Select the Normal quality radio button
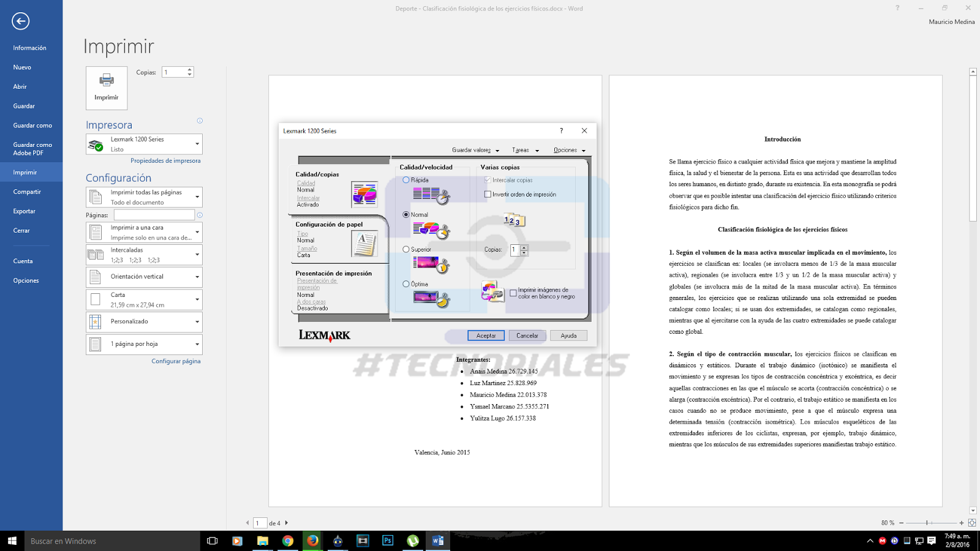Viewport: 980px width, 551px height. click(x=406, y=215)
